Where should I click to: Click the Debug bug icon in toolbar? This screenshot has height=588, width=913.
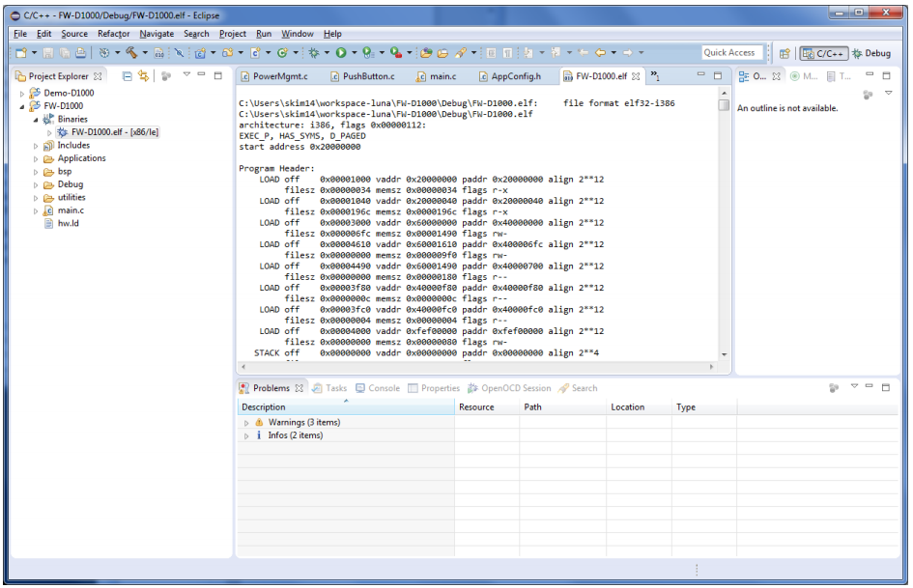tap(314, 53)
